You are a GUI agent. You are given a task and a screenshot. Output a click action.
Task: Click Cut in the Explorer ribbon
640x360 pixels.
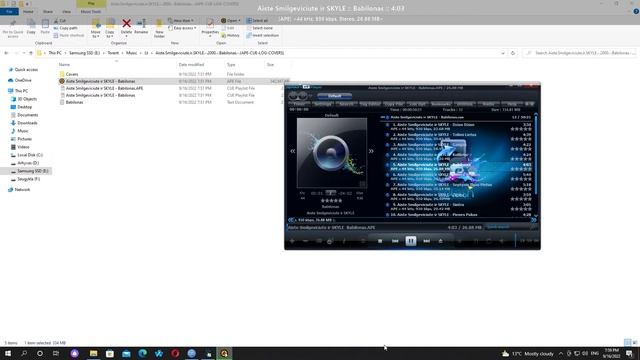coord(60,20)
